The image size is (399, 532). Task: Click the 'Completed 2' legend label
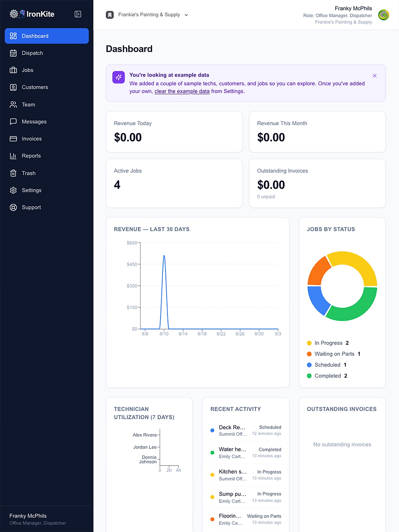coord(331,376)
